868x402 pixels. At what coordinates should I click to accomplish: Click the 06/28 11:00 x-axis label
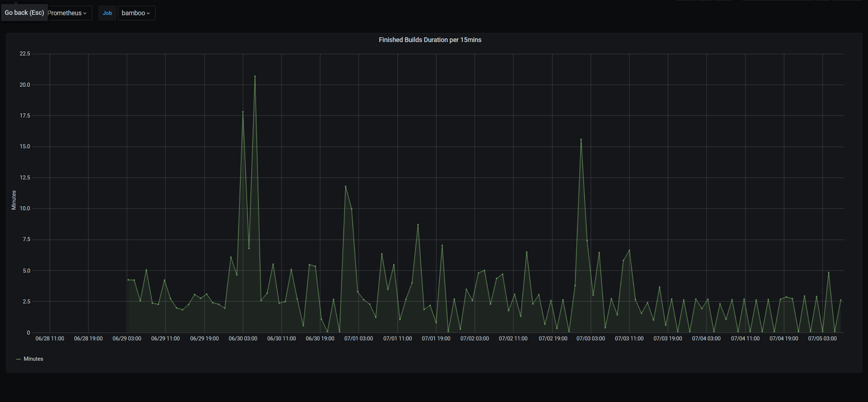50,339
